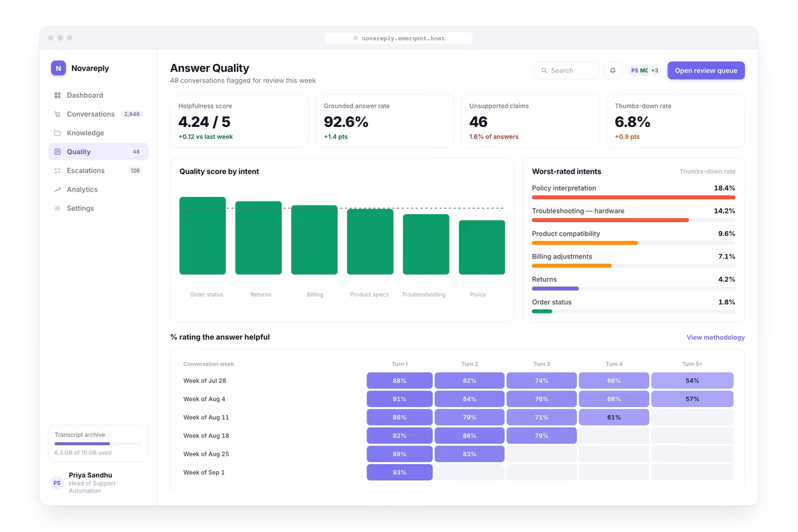Click Week of Aug 18 row label
The width and height of the screenshot is (798, 532).
[x=206, y=436]
